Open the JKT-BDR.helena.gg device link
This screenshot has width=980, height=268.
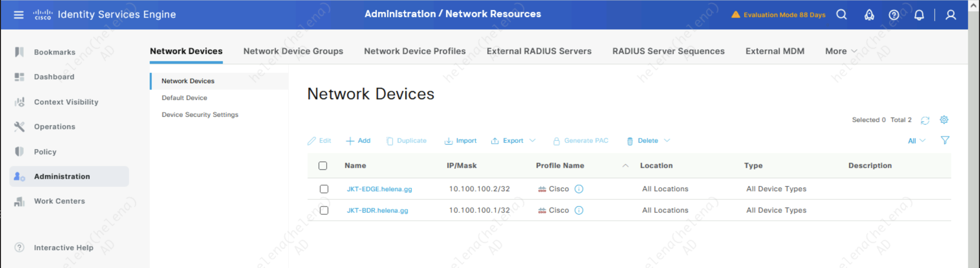pos(377,210)
